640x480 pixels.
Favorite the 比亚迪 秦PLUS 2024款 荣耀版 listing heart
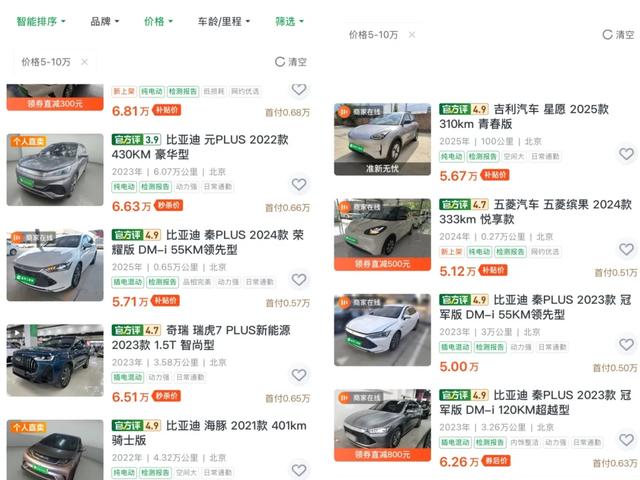[x=299, y=280]
